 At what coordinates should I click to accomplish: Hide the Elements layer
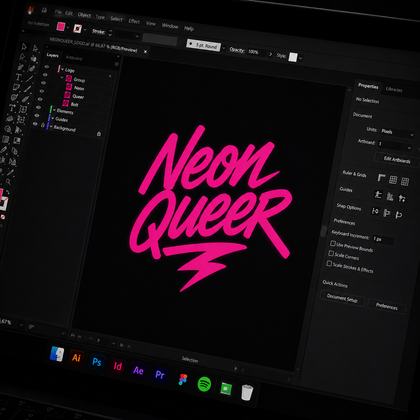point(38,107)
